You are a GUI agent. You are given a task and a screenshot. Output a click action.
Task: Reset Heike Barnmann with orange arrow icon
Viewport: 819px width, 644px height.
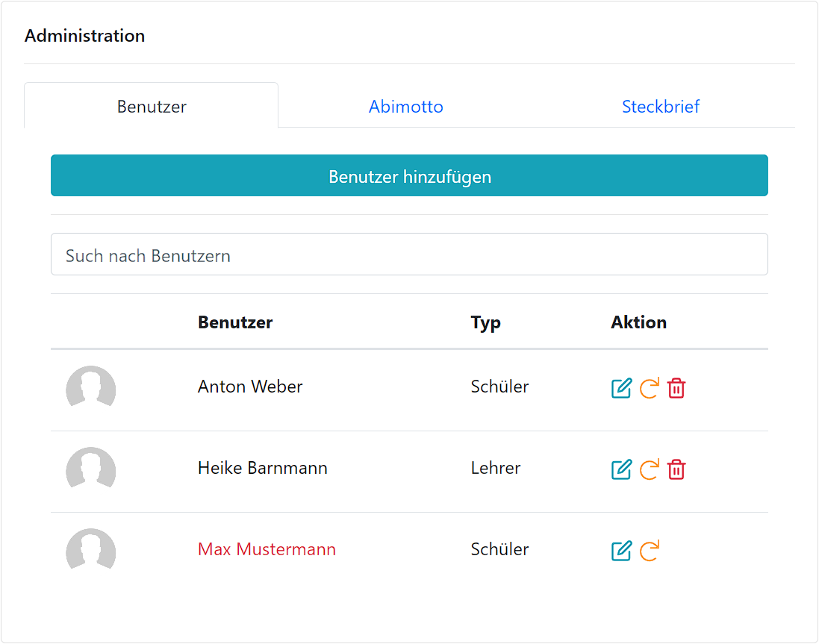(x=650, y=469)
